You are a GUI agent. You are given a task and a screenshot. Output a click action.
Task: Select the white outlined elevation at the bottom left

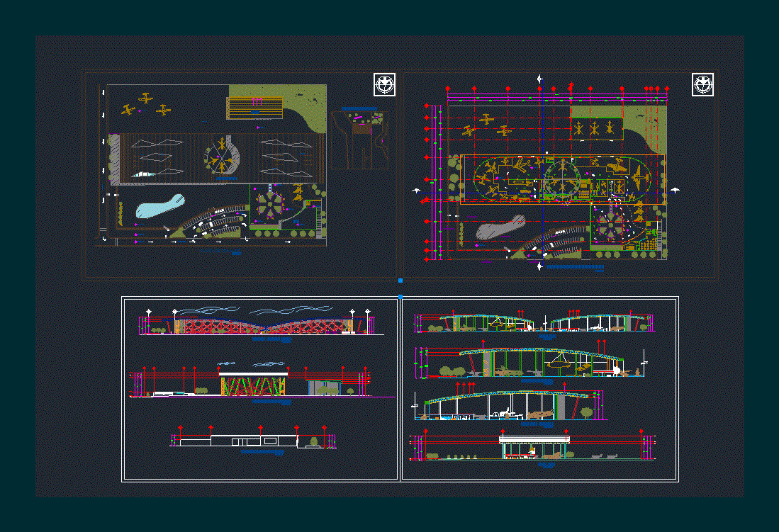pos(253,438)
